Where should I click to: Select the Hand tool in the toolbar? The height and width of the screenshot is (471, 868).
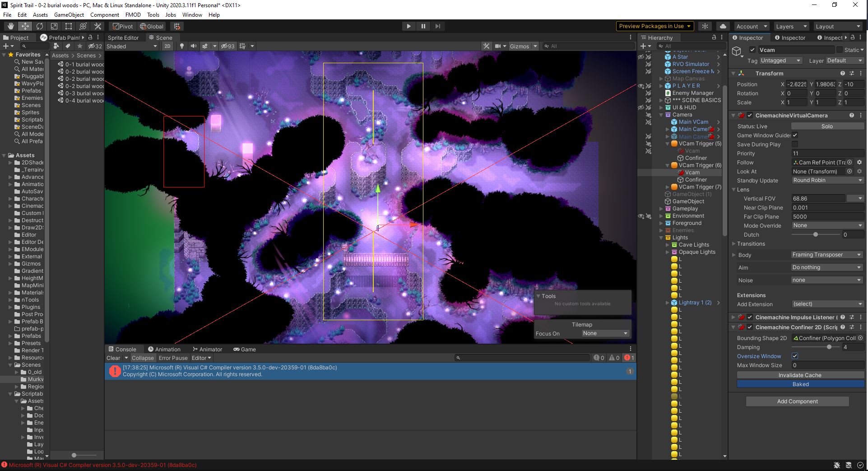coord(10,26)
